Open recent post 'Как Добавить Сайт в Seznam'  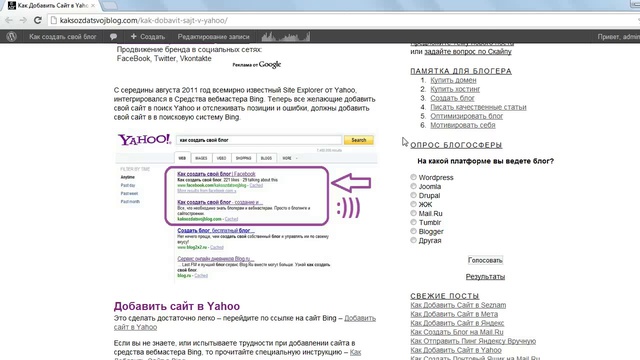pos(458,305)
